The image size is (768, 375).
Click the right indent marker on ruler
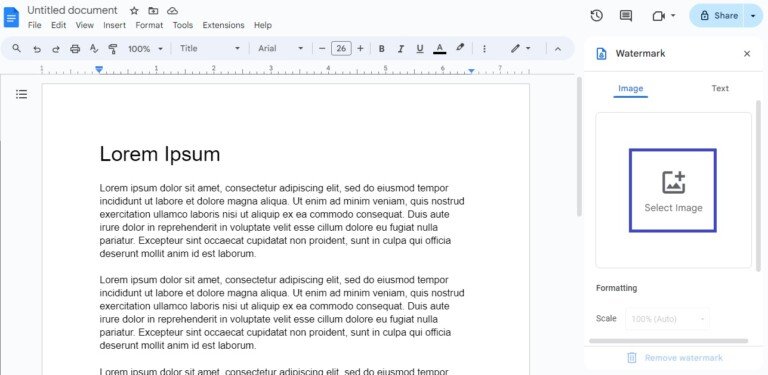pyautogui.click(x=471, y=71)
